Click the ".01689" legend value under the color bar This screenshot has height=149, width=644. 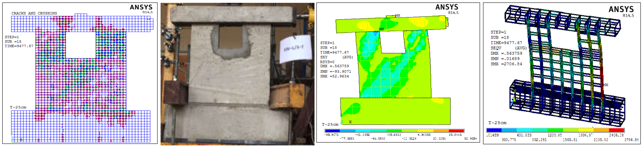pos(493,135)
